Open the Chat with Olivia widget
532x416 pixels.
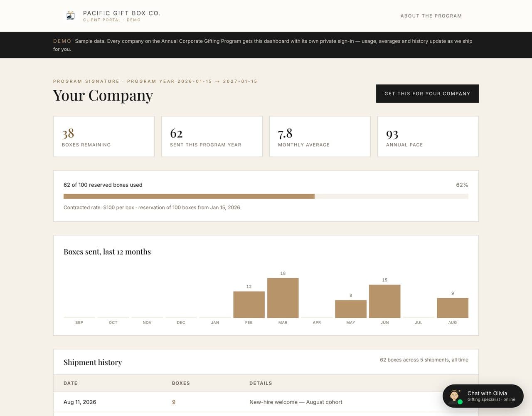click(x=483, y=396)
